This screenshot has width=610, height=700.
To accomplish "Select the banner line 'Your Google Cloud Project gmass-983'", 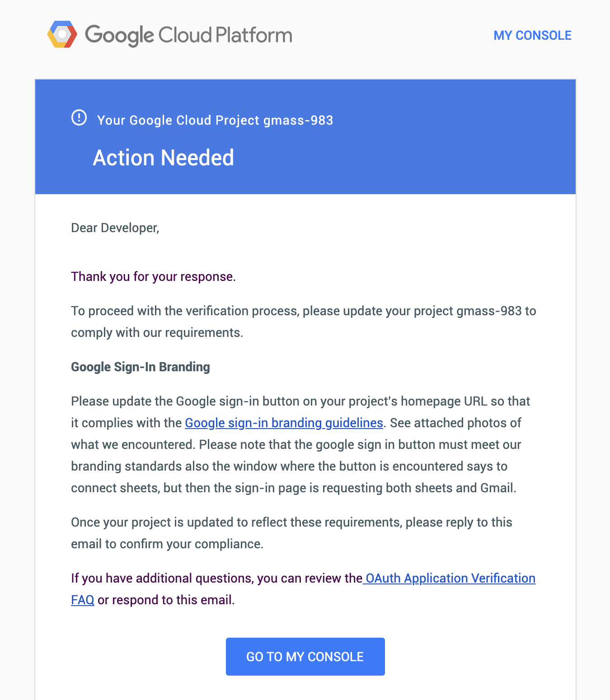I will (x=215, y=120).
